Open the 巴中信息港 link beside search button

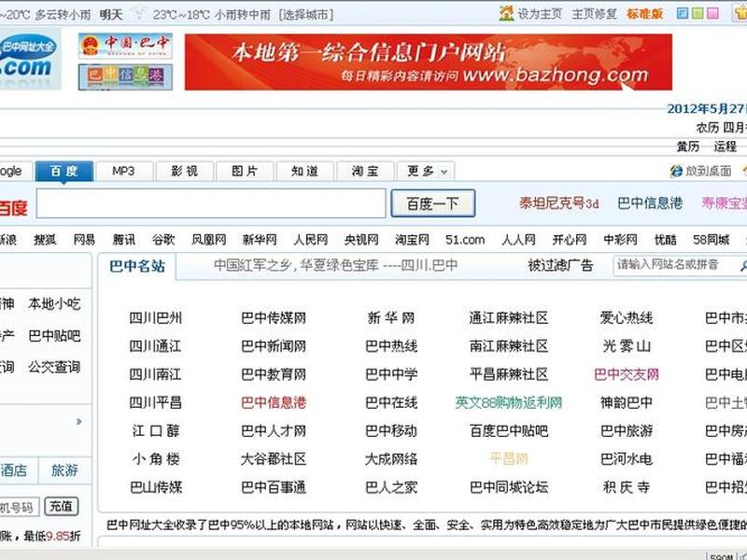coord(650,203)
